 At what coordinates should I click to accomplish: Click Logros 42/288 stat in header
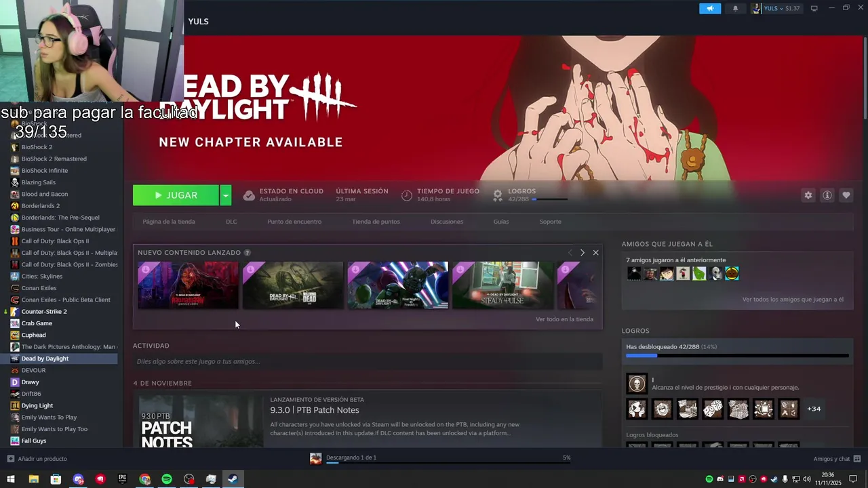coord(530,195)
